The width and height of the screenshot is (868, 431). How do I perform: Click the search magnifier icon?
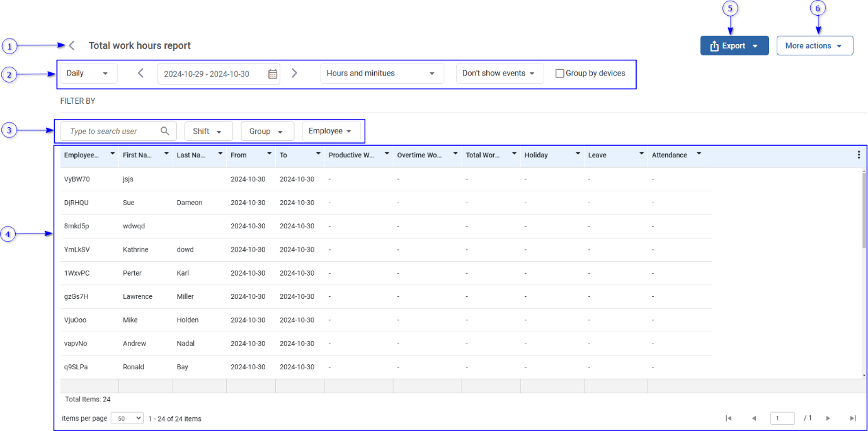(x=165, y=131)
